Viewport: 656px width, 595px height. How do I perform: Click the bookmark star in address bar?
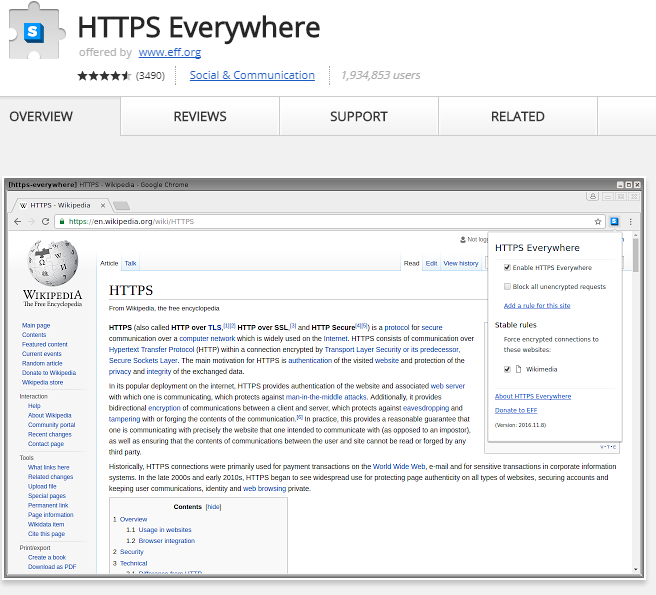point(598,222)
